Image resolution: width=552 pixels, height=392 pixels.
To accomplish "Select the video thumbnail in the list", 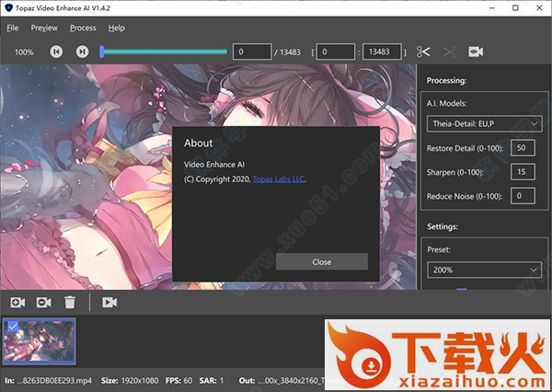I will (x=39, y=341).
